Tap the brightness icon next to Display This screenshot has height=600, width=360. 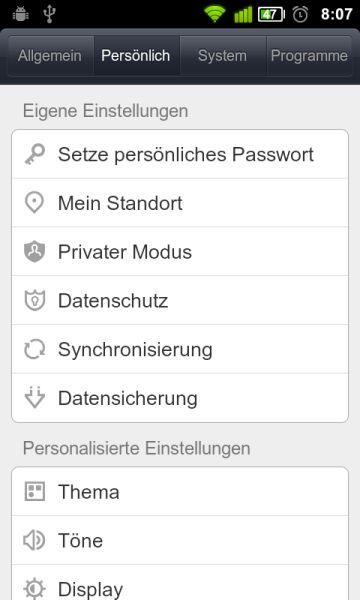[34, 589]
